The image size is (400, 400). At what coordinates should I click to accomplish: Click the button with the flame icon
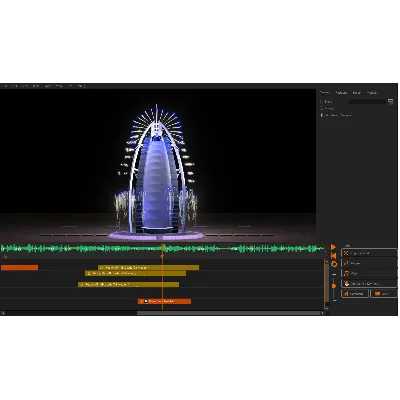click(355, 294)
